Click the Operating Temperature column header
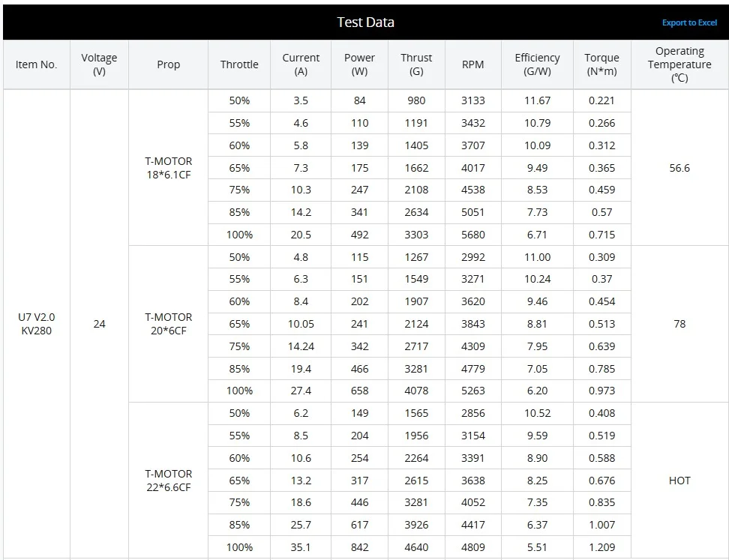 click(679, 64)
